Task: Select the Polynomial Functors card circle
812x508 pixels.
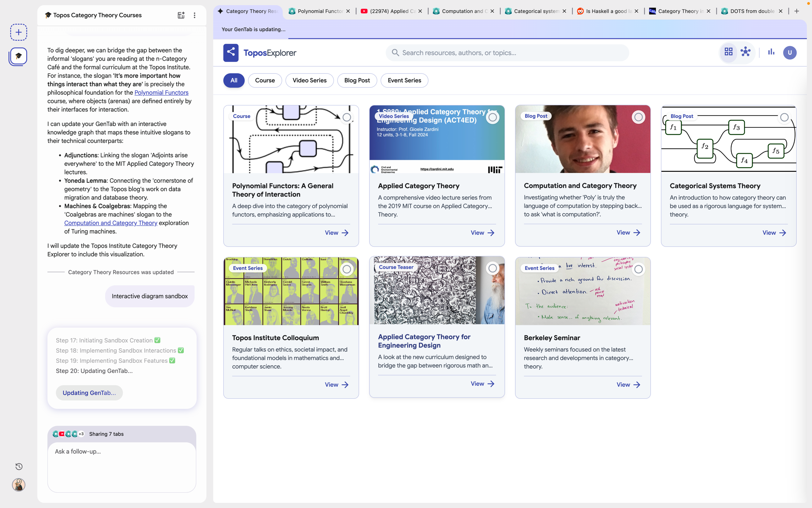Action: tap(346, 118)
